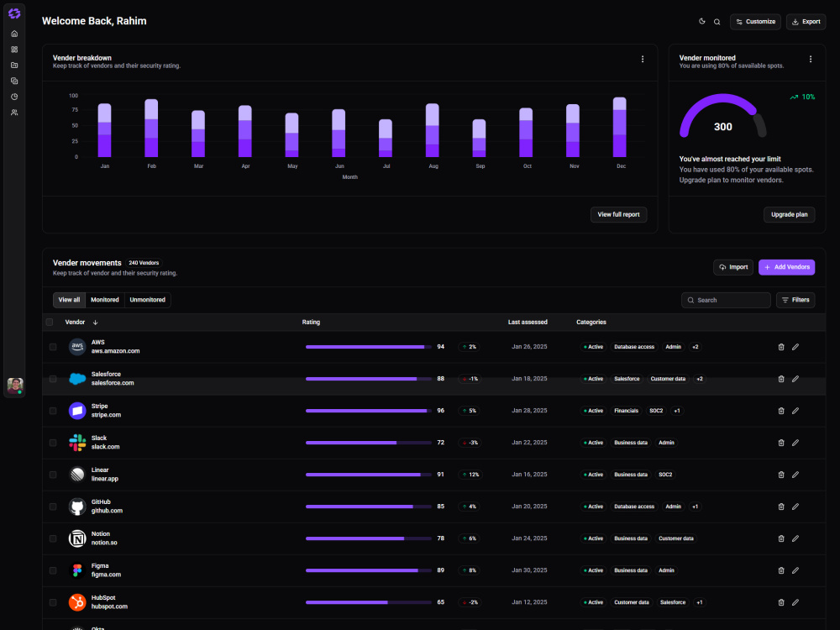Image resolution: width=840 pixels, height=630 pixels.
Task: Open the folder sidebar icon
Action: click(x=14, y=66)
